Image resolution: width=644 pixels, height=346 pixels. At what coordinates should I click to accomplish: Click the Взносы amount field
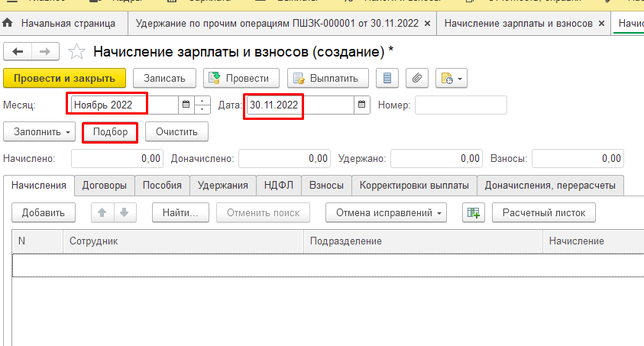[x=578, y=158]
